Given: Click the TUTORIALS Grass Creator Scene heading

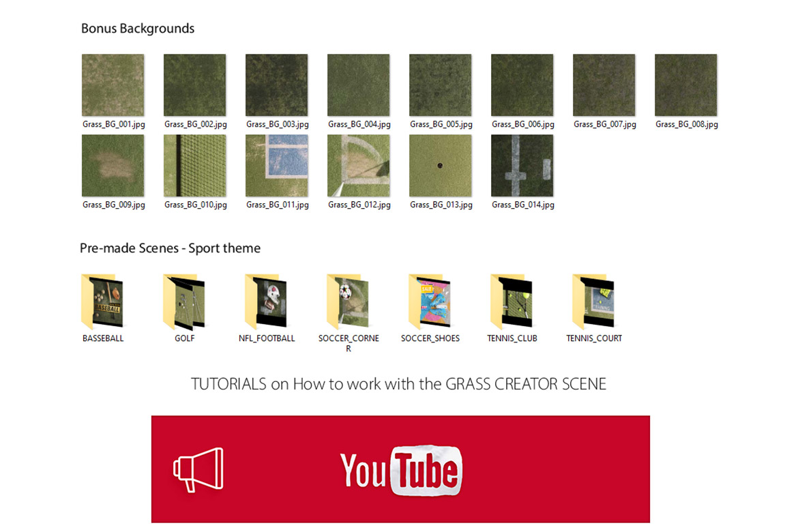Looking at the screenshot, I should tap(398, 384).
